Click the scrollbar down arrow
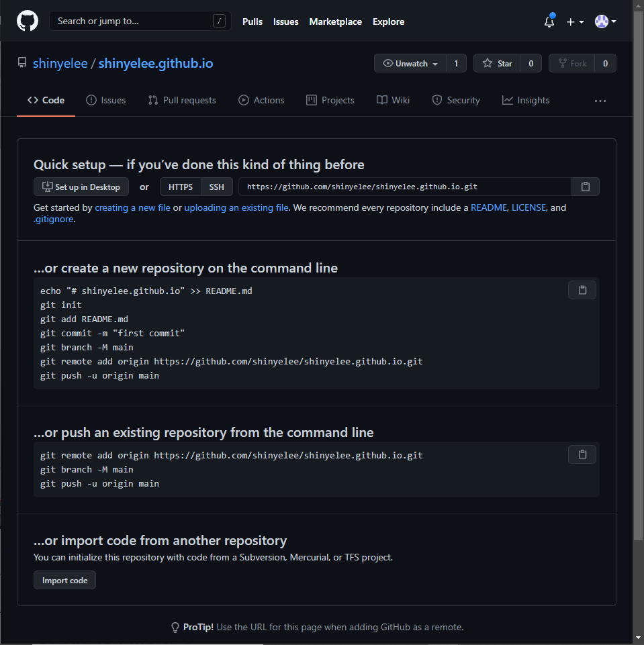This screenshot has width=644, height=645. [x=638, y=638]
